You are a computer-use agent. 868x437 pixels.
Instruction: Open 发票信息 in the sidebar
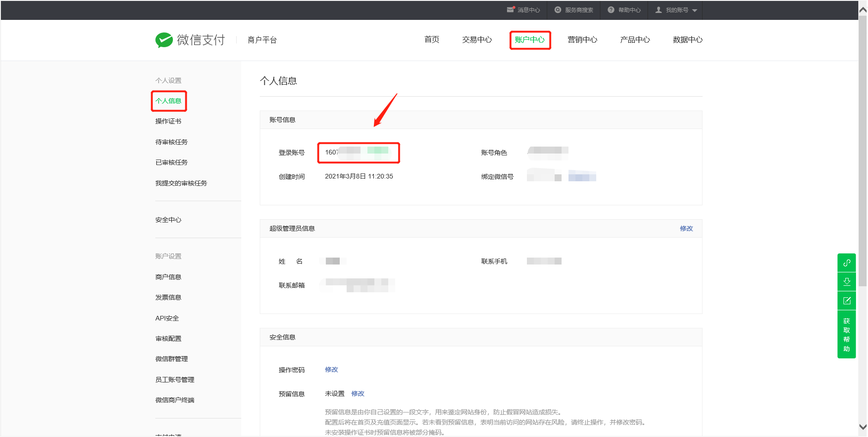click(168, 297)
